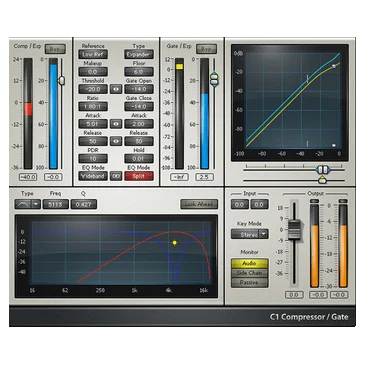The width and height of the screenshot is (365, 365).
Task: Click the link icon between EQ Mode buttons
Action: pyautogui.click(x=116, y=176)
